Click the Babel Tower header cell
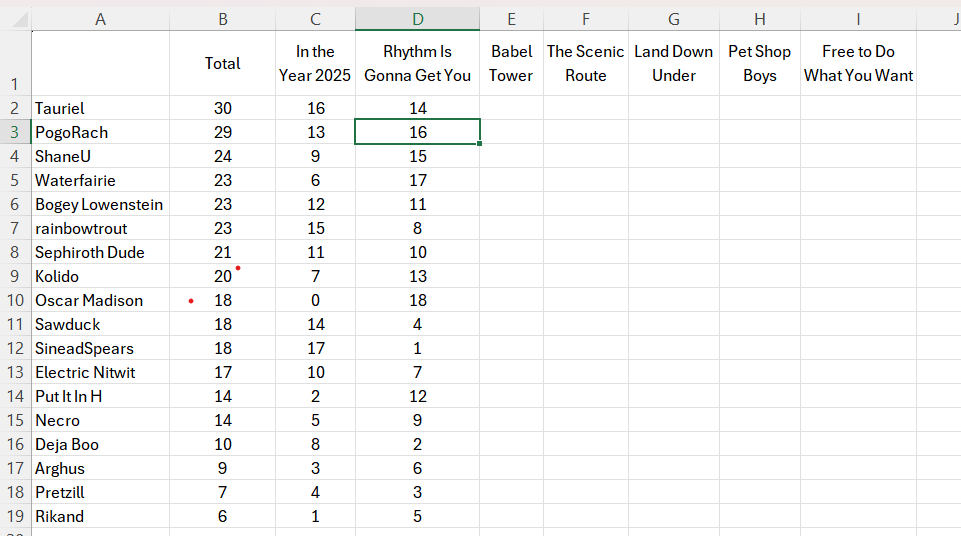The image size is (961, 536). (x=511, y=63)
